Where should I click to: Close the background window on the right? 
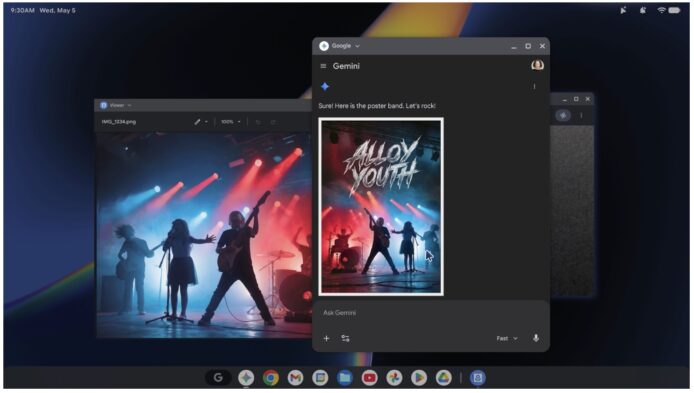(x=587, y=99)
